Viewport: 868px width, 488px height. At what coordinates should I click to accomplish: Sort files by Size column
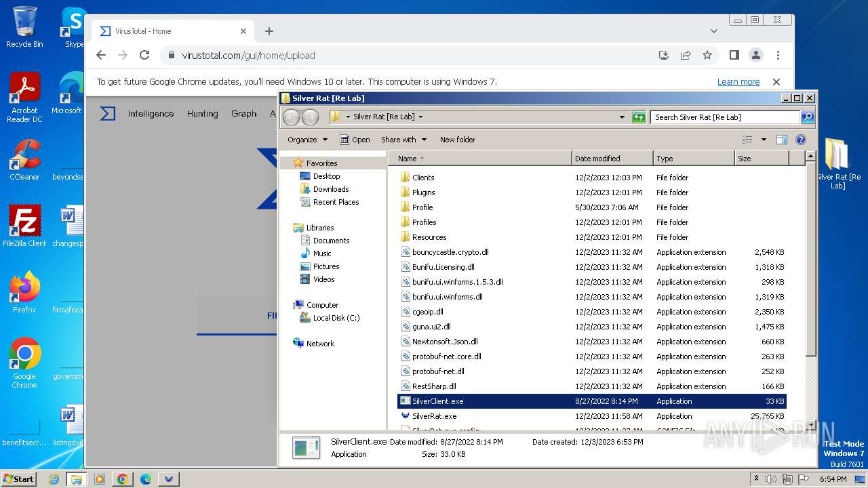click(762, 159)
